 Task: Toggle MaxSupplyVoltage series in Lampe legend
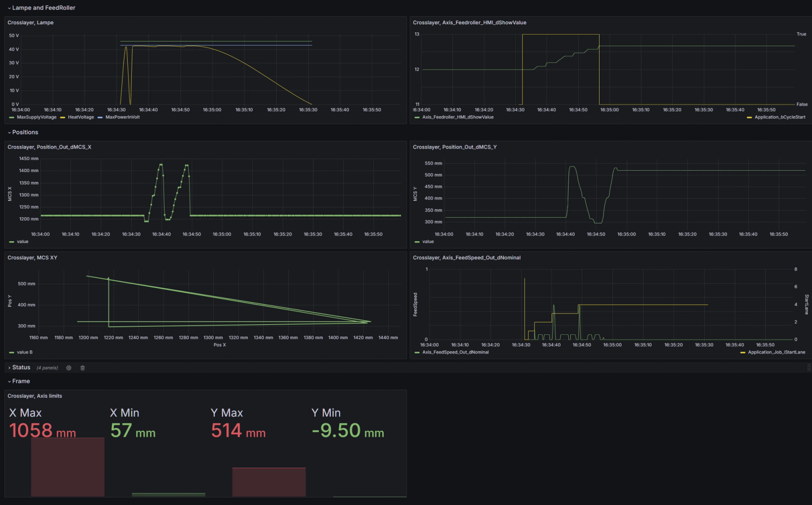37,117
